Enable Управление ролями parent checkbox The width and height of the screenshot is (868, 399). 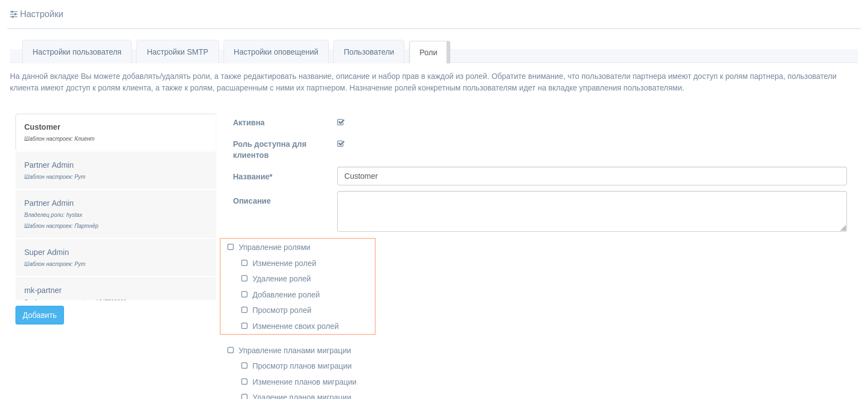pos(231,247)
